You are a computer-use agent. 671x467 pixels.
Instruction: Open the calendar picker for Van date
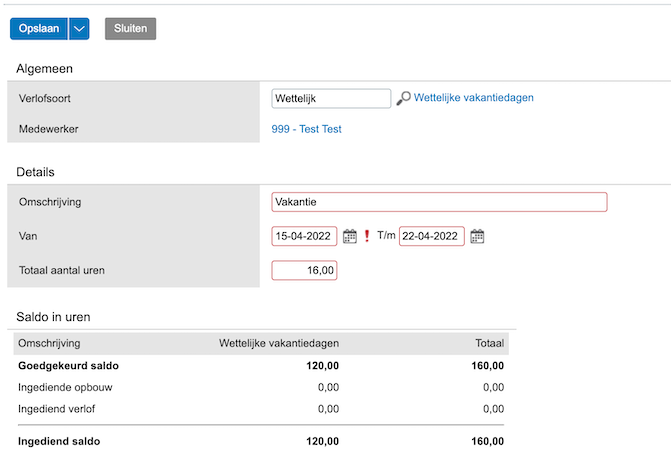point(350,237)
